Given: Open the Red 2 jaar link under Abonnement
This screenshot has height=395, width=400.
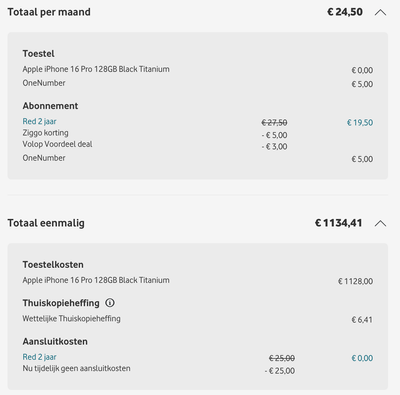Looking at the screenshot, I should [x=39, y=121].
